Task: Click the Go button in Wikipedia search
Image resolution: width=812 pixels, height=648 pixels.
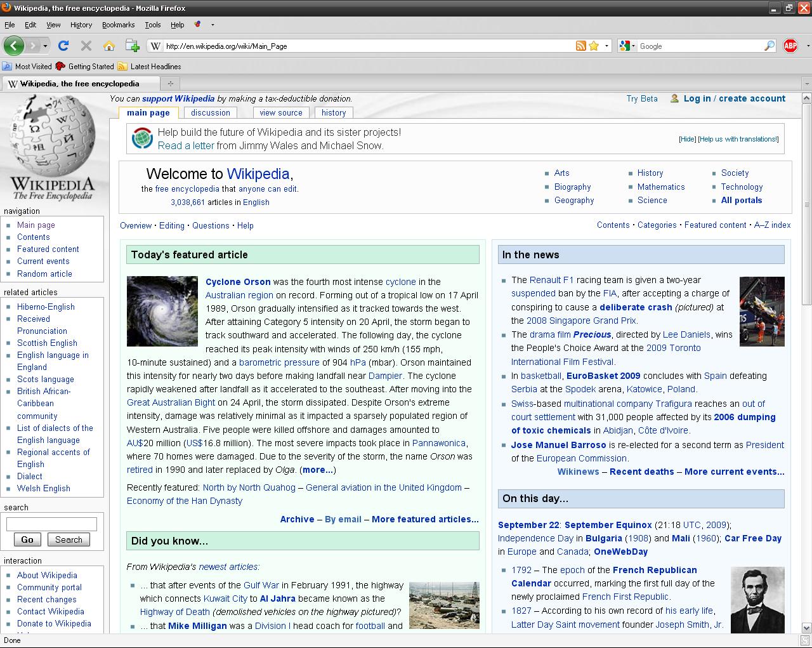Action: (x=27, y=539)
